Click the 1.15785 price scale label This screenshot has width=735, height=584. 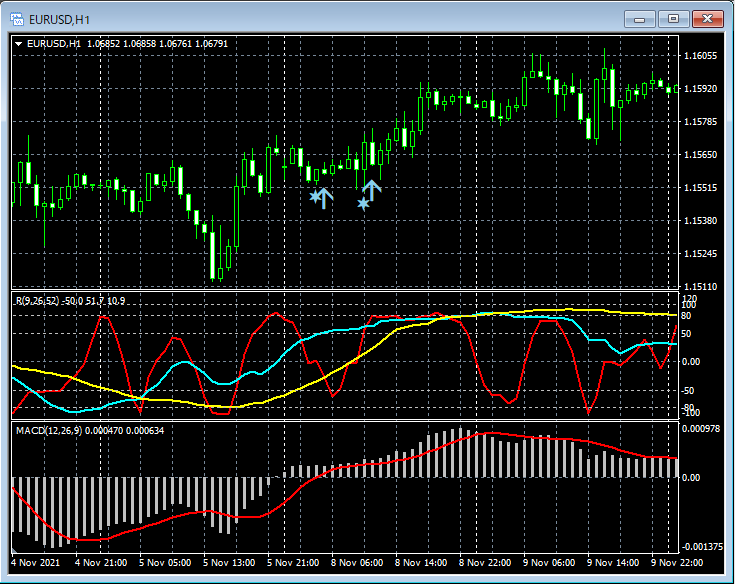701,122
